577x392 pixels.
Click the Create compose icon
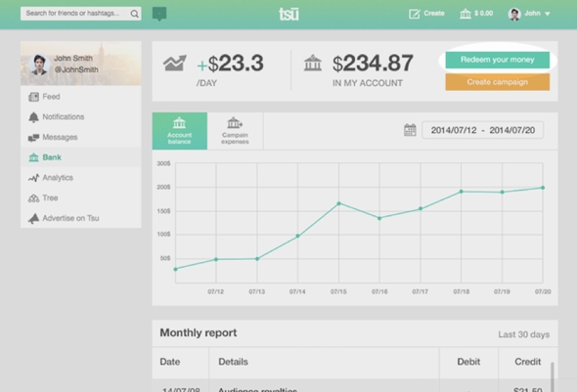coord(415,14)
